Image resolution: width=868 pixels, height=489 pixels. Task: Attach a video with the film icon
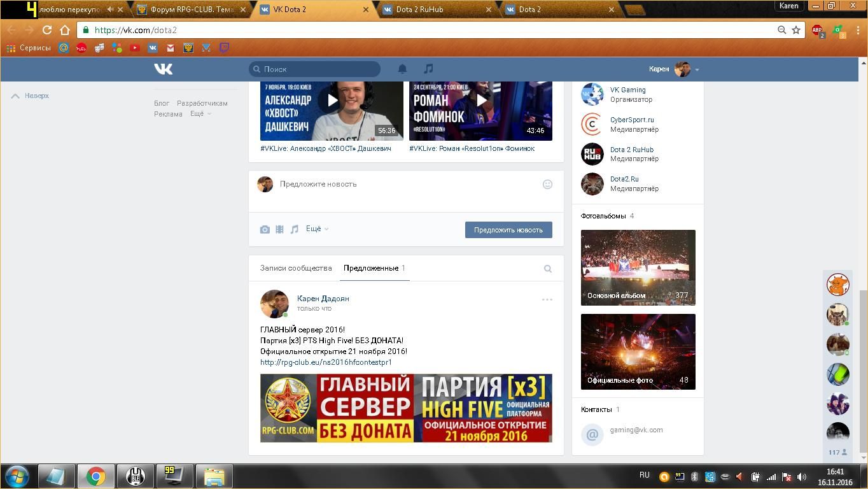(x=279, y=229)
